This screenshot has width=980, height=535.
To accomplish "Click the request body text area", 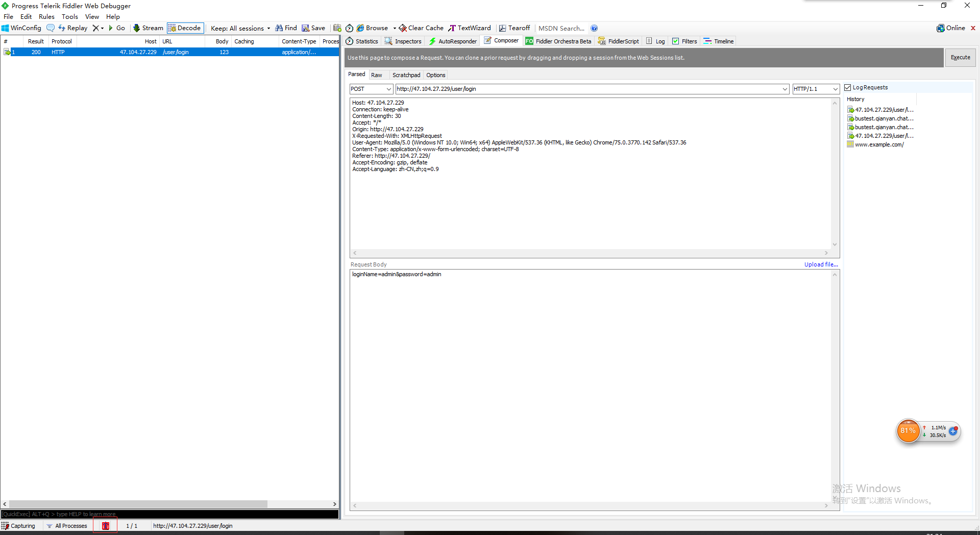I will (x=591, y=385).
